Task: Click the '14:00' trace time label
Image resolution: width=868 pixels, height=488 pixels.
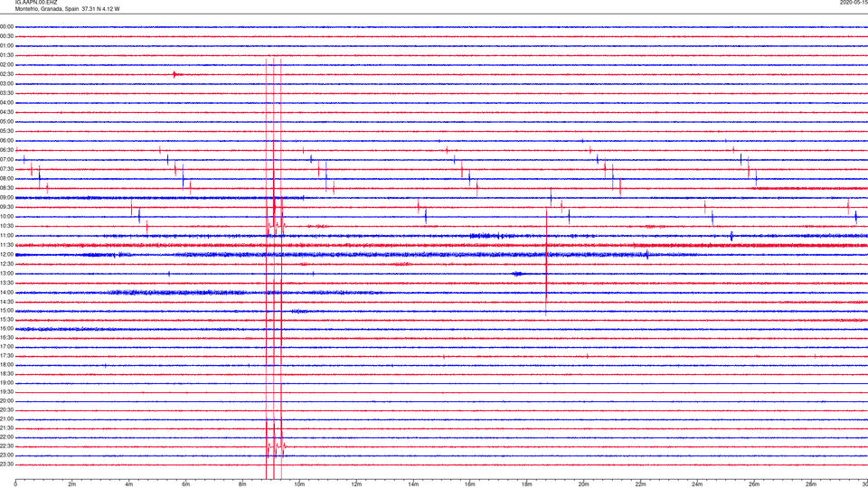Action: (x=6, y=292)
